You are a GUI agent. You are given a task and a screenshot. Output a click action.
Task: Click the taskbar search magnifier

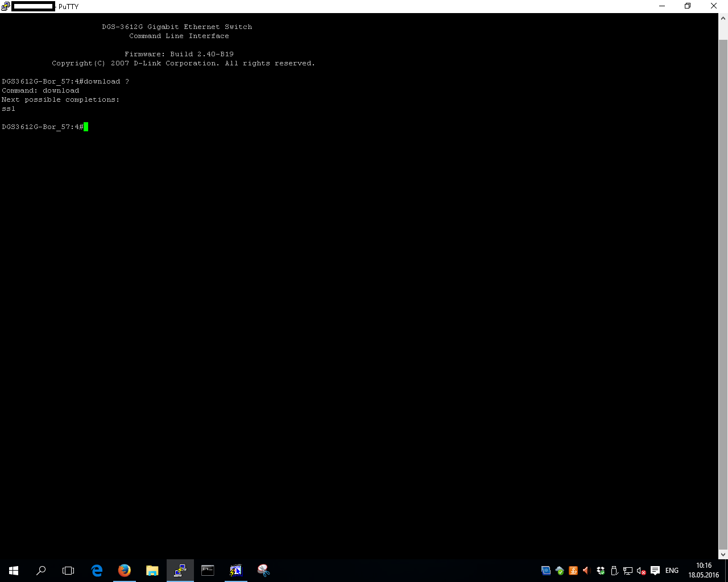[41, 571]
